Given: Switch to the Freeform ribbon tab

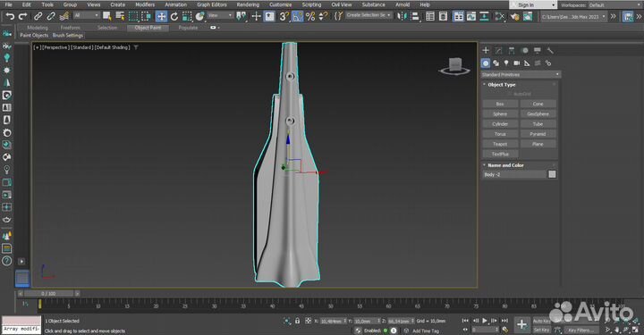Looking at the screenshot, I should click(x=71, y=28).
